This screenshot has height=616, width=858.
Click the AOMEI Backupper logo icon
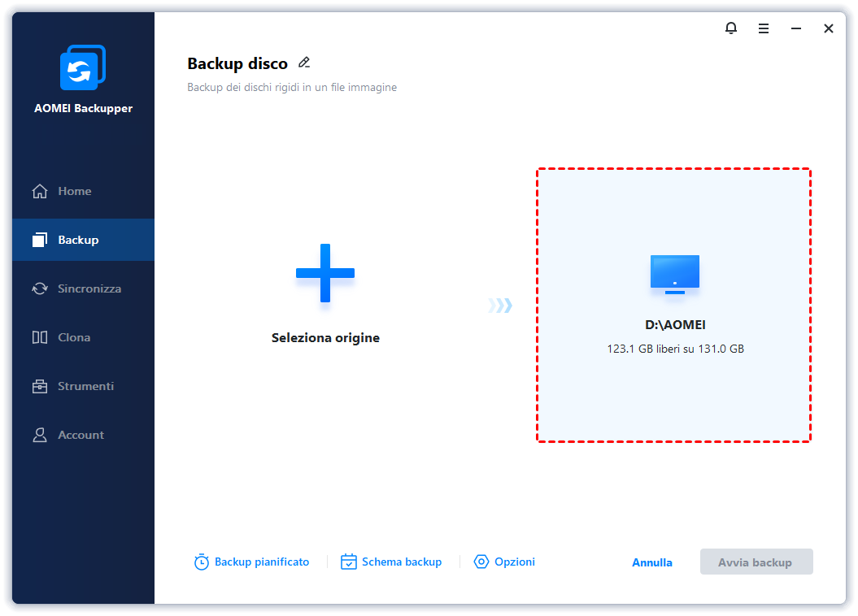83,67
